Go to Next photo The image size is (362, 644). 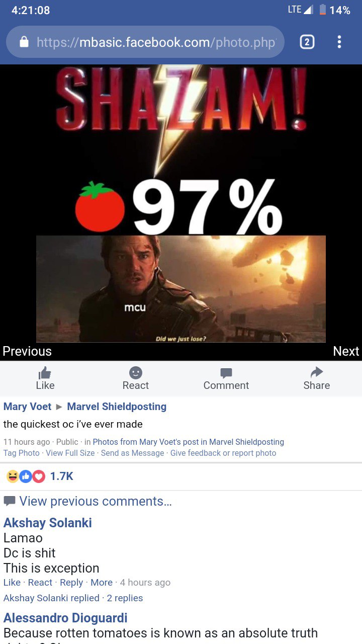click(x=346, y=351)
